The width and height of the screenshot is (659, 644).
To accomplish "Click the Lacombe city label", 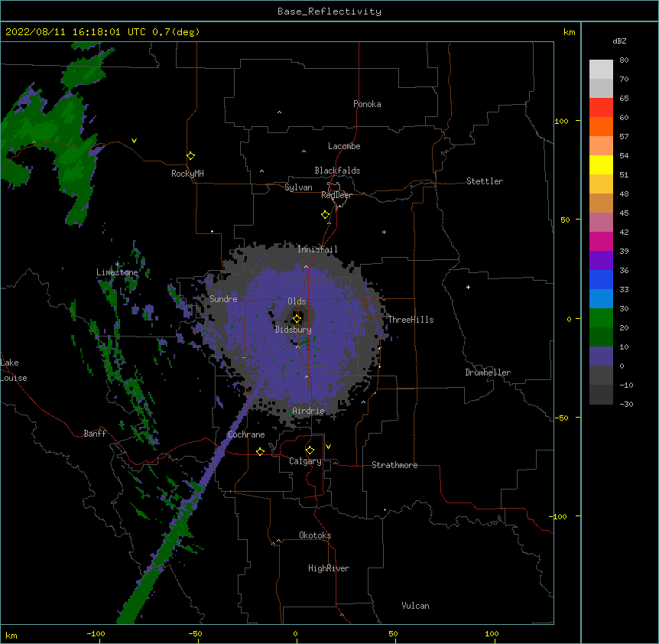I will (344, 146).
